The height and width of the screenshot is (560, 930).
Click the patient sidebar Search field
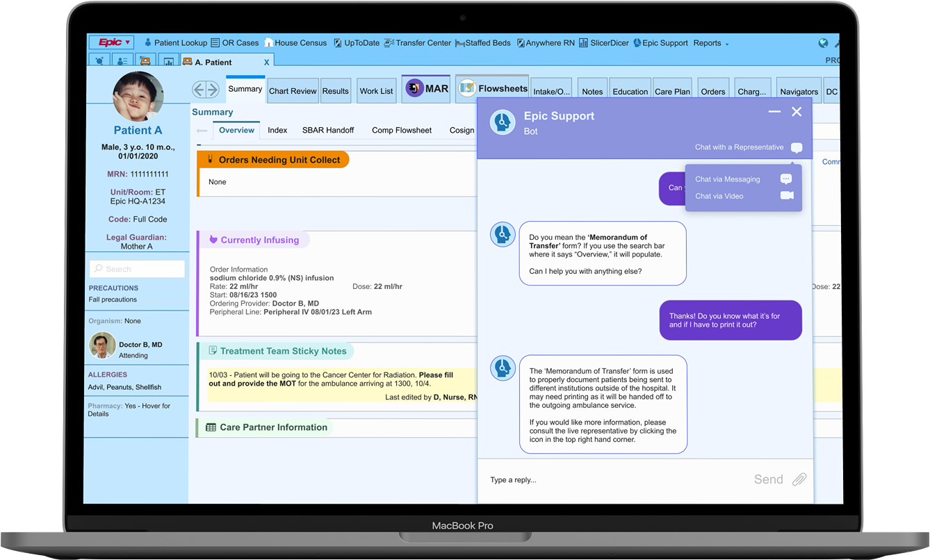(x=137, y=269)
